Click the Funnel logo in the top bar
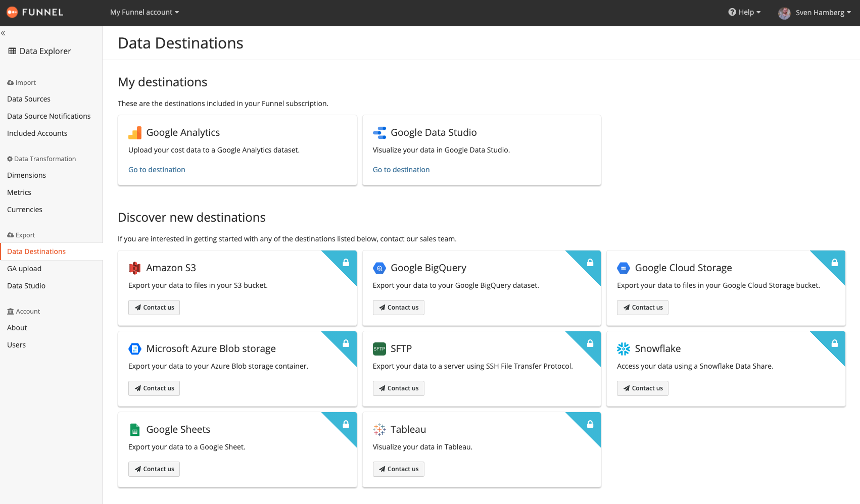860x504 pixels. pos(35,12)
